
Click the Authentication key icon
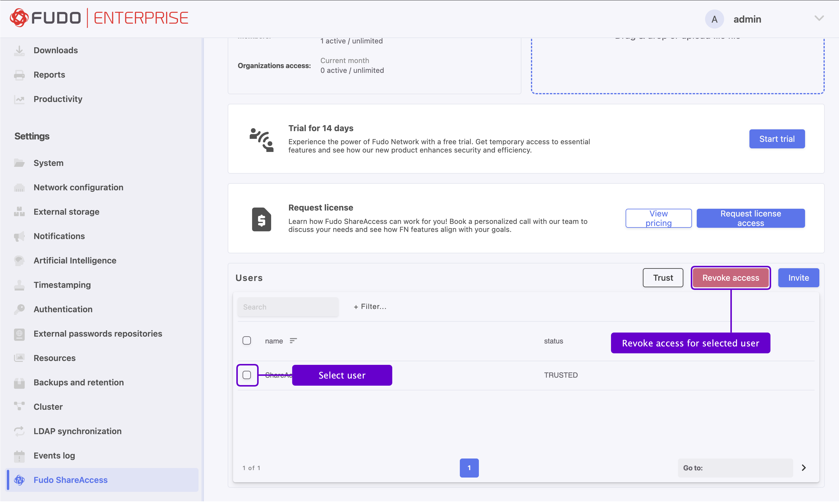pyautogui.click(x=19, y=309)
